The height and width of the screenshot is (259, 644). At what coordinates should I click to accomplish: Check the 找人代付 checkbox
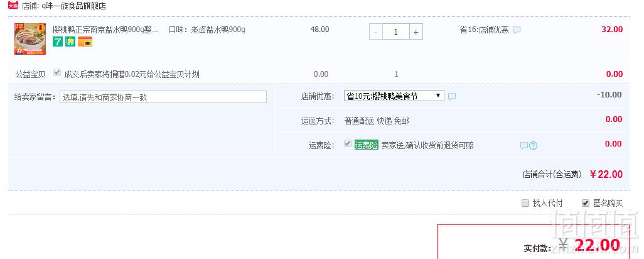point(525,203)
